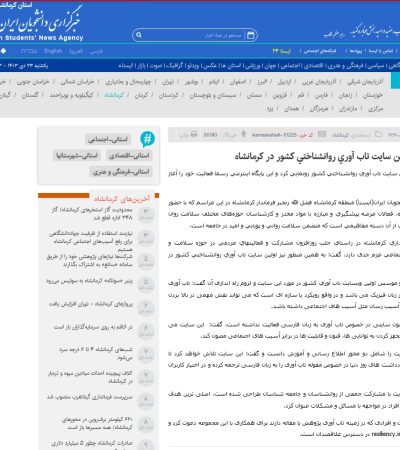
Task: Select کردستان province
Action: click(x=169, y=95)
